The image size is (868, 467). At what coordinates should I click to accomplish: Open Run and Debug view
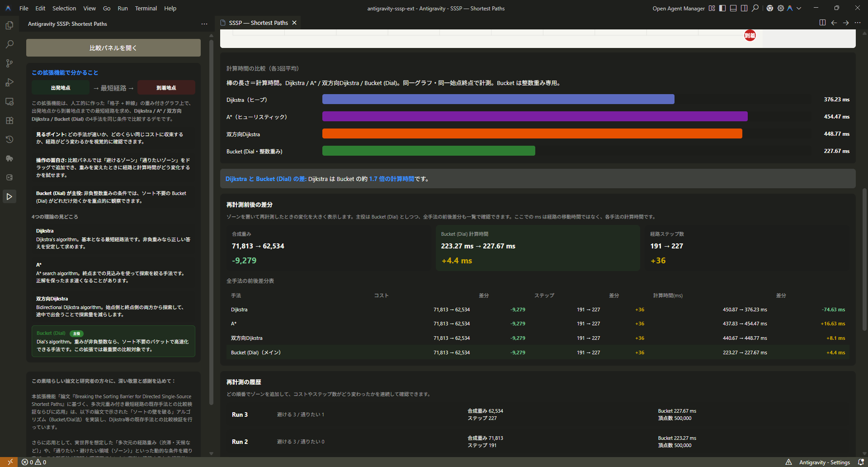point(9,82)
